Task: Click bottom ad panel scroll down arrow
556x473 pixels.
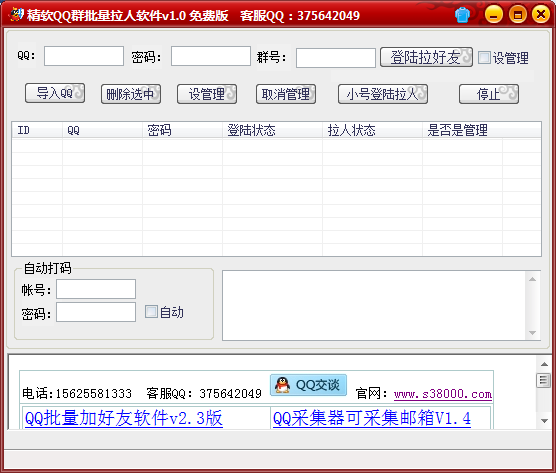Action: coord(544,421)
